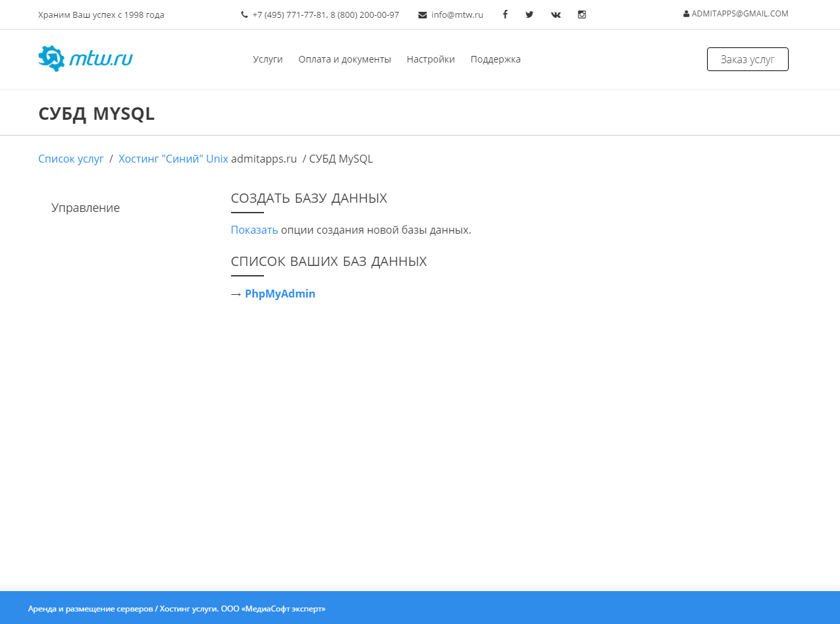The width and height of the screenshot is (840, 624).
Task: Click the СУБД MYSQL page heading
Action: (96, 113)
